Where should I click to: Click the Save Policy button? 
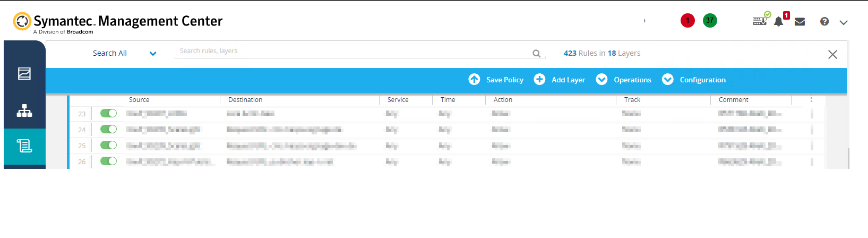pyautogui.click(x=496, y=80)
